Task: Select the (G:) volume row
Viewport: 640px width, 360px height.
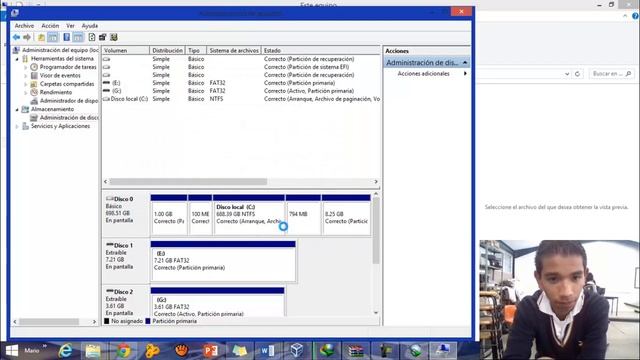Action: (241, 91)
